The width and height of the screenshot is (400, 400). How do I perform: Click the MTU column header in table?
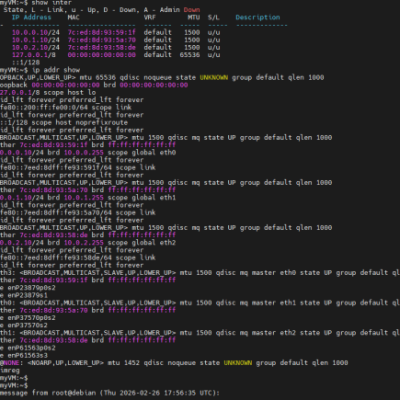pos(192,17)
